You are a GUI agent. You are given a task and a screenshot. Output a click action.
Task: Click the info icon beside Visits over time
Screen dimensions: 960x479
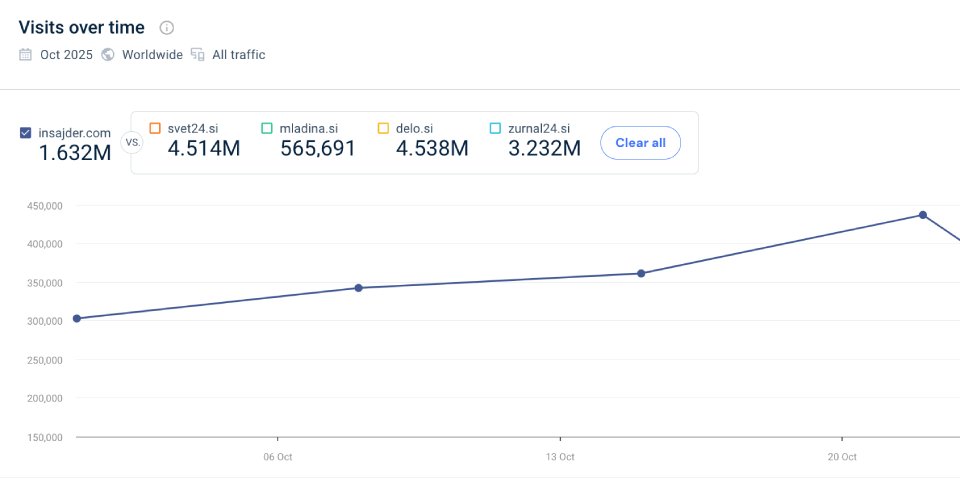167,28
